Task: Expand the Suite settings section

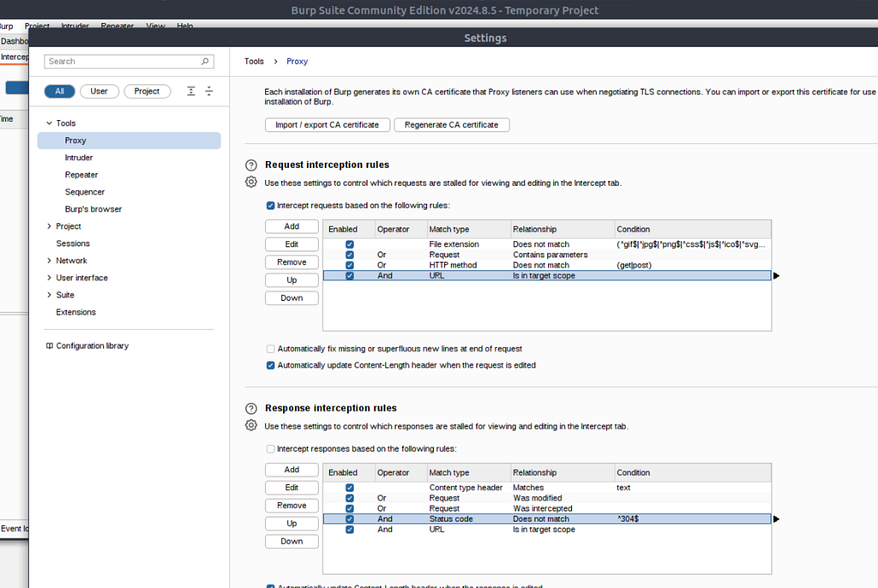Action: point(49,295)
